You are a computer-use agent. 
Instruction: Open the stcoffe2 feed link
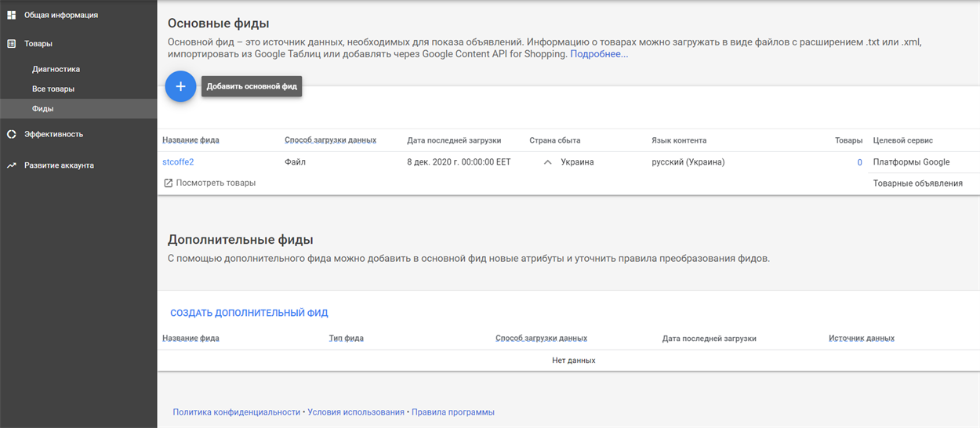pyautogui.click(x=178, y=162)
